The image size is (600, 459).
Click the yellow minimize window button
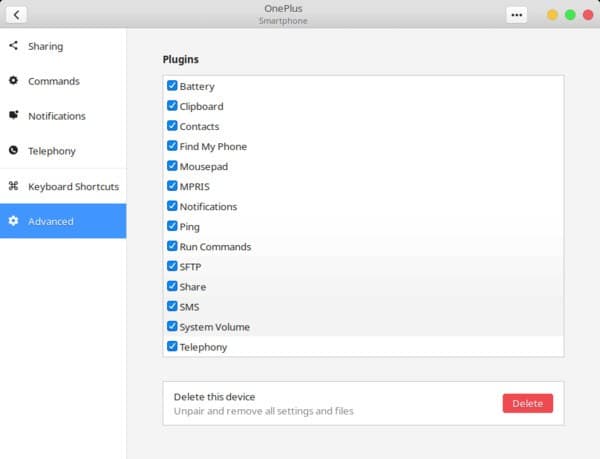click(552, 15)
